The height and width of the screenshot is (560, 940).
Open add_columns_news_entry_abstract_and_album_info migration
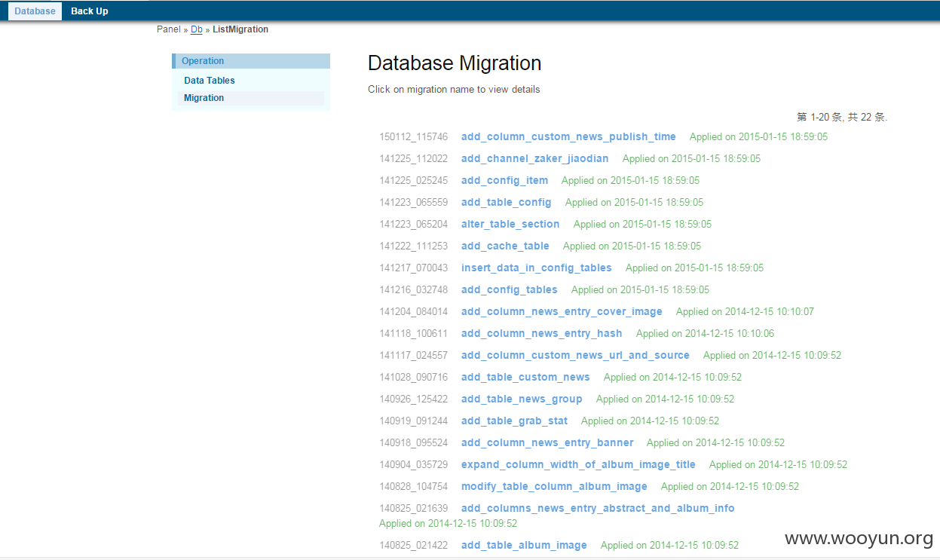click(598, 508)
